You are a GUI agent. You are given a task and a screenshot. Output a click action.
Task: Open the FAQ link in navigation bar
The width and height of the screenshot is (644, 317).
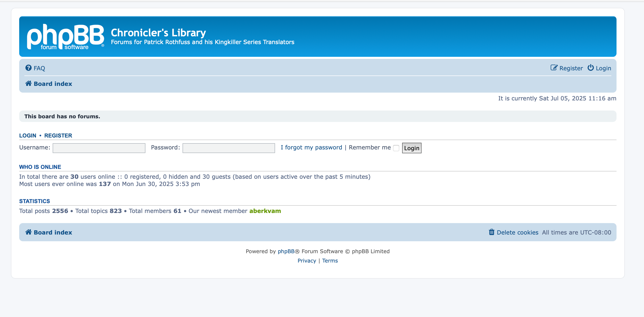tap(39, 68)
